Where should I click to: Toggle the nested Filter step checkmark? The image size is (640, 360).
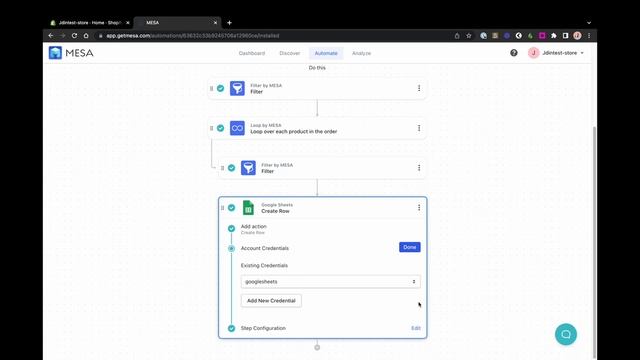pos(231,168)
